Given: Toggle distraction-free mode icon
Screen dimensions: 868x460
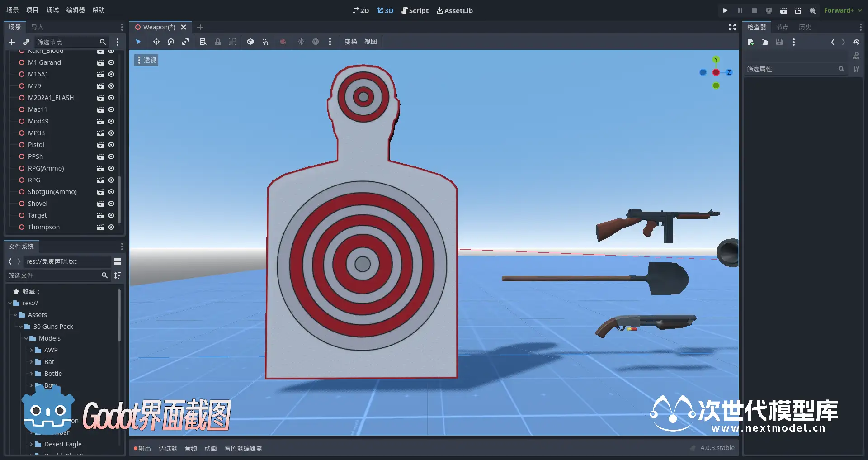Looking at the screenshot, I should tap(732, 27).
